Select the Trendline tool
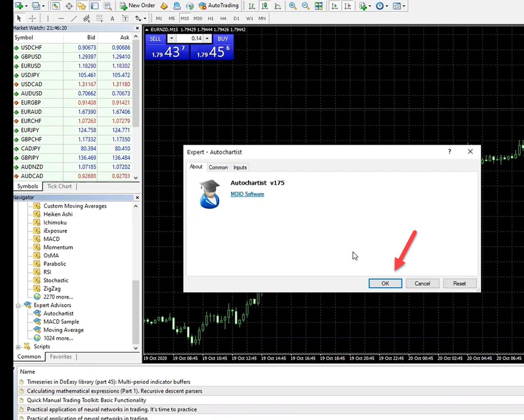The image size is (524, 420). coord(74,18)
